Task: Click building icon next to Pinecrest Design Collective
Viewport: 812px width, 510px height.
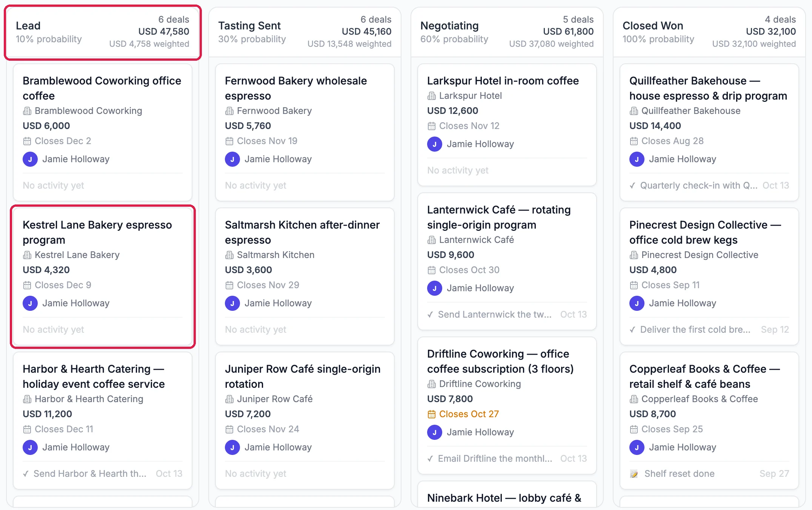Action: tap(634, 255)
